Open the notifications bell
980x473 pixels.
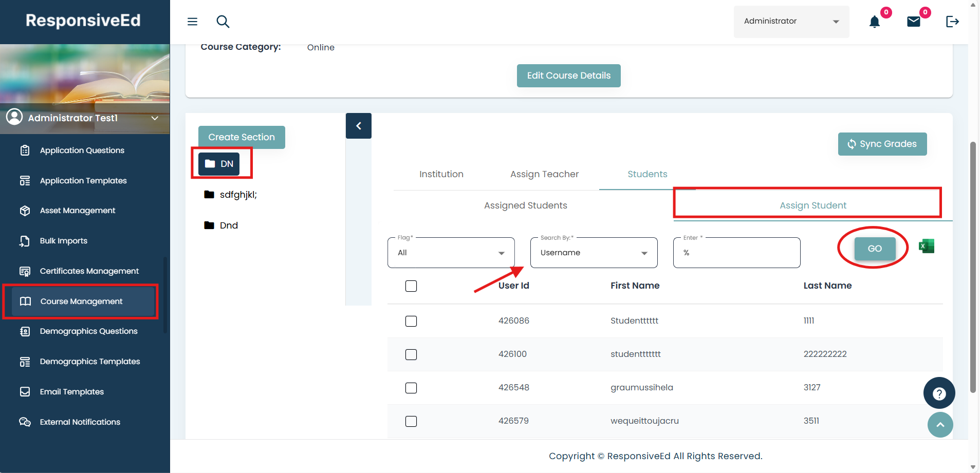(x=874, y=22)
